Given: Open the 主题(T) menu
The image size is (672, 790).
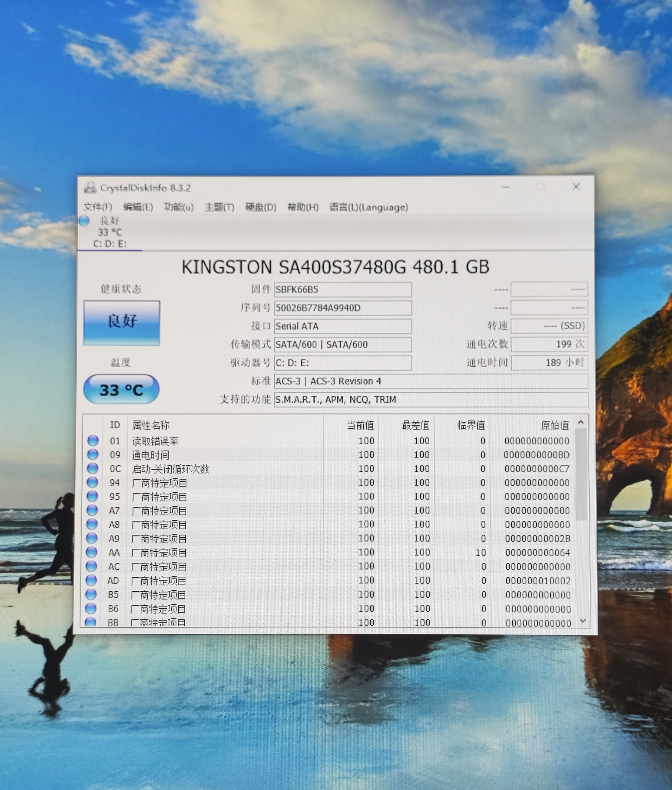Looking at the screenshot, I should click(220, 207).
